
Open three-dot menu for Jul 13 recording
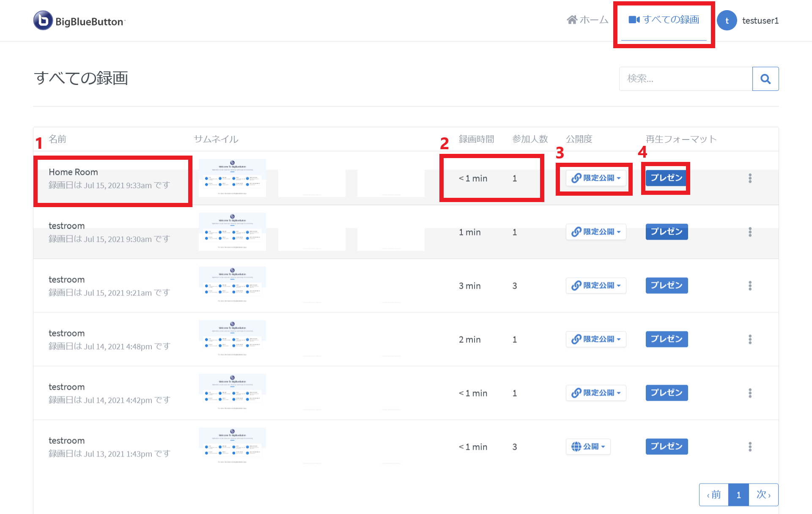point(750,447)
